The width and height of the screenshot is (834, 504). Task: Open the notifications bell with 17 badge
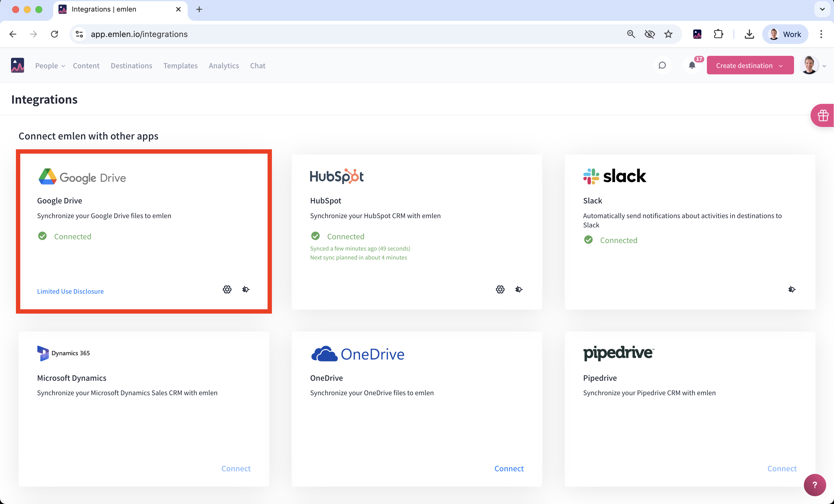pos(692,65)
